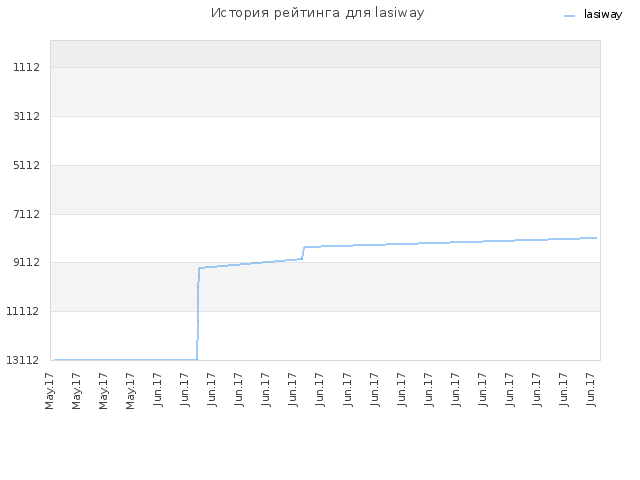Click the first Jun.17 x-axis label
The width and height of the screenshot is (640, 480).
[x=158, y=389]
